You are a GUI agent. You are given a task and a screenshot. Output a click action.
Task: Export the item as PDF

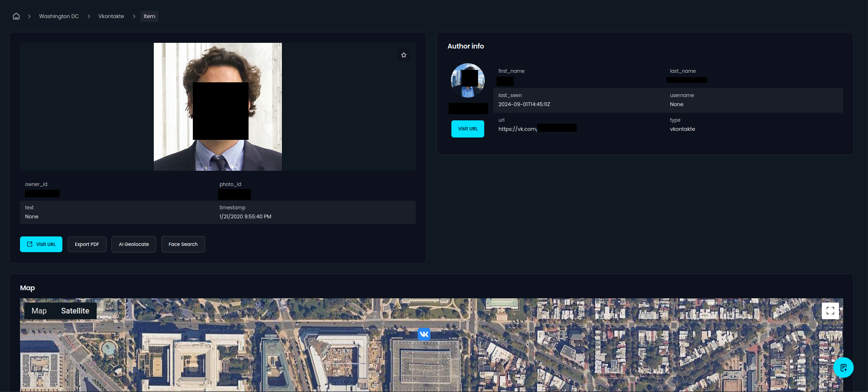pos(87,244)
